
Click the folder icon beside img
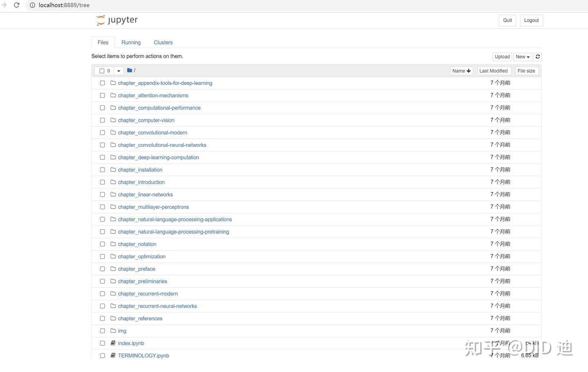tap(113, 331)
